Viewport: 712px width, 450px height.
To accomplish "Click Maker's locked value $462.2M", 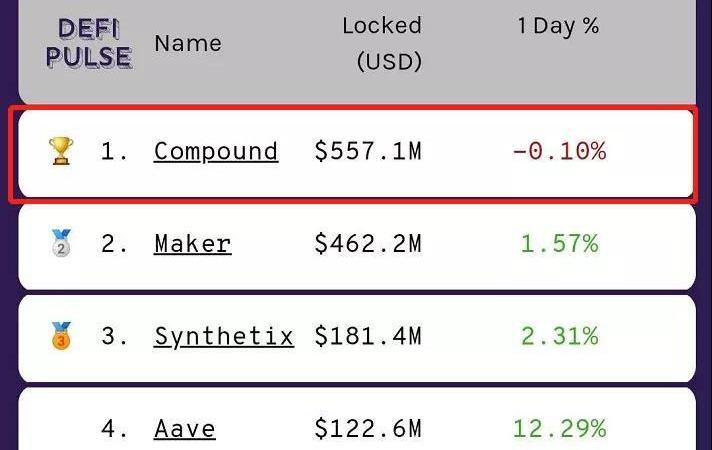I will click(368, 243).
